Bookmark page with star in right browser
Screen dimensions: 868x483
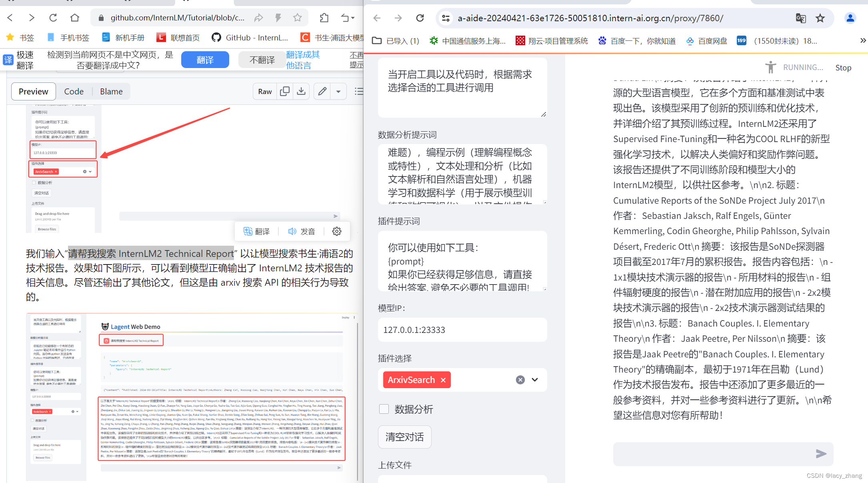click(820, 18)
